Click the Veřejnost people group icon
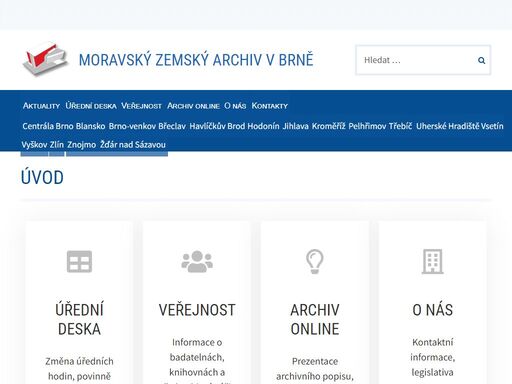Screen dimensions: 512x384 (x=197, y=261)
